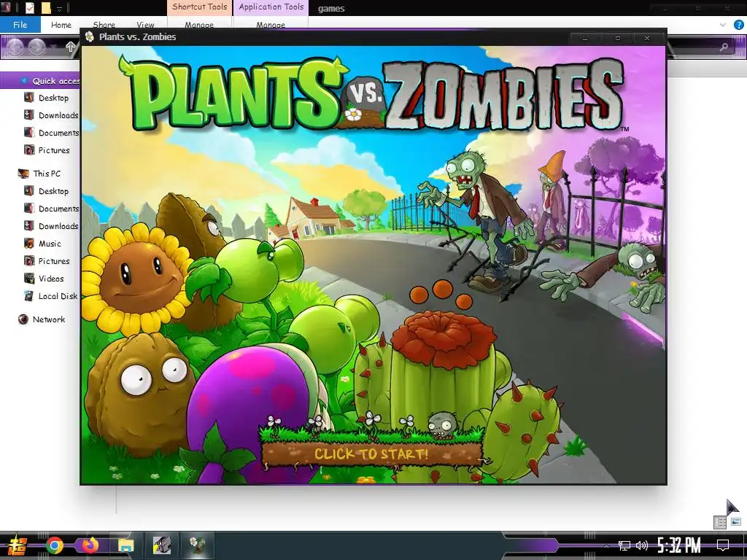Open the Start menu
The height and width of the screenshot is (560, 747).
click(18, 545)
